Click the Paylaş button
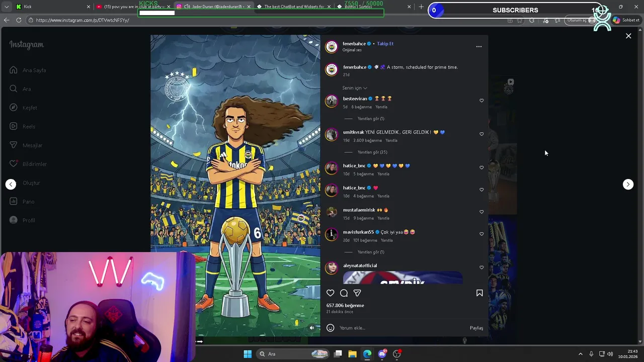Viewport: 644px width, 362px height. click(476, 328)
